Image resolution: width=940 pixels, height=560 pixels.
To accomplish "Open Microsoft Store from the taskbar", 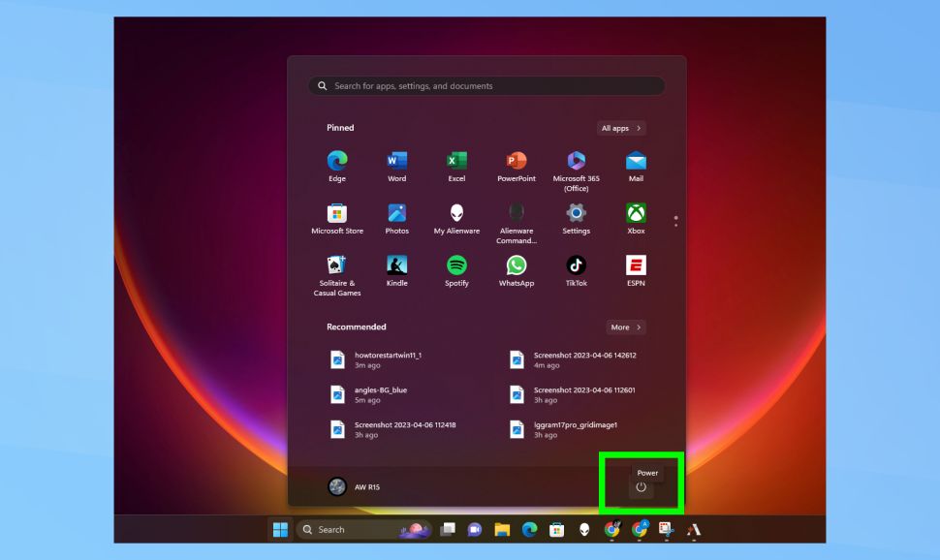I will [x=557, y=529].
